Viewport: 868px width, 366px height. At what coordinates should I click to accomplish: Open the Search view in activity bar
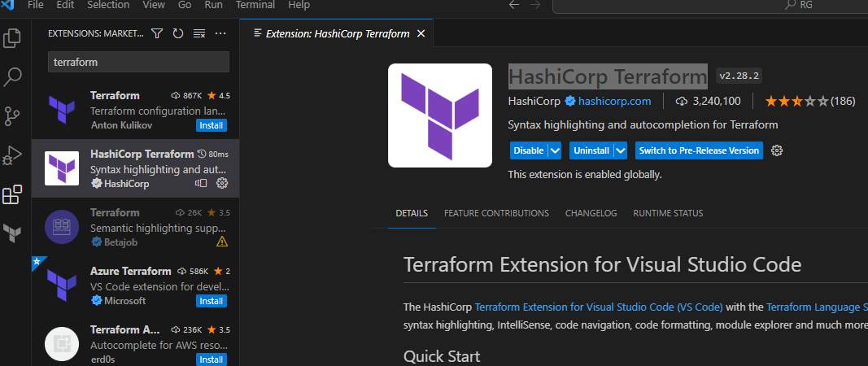click(12, 77)
